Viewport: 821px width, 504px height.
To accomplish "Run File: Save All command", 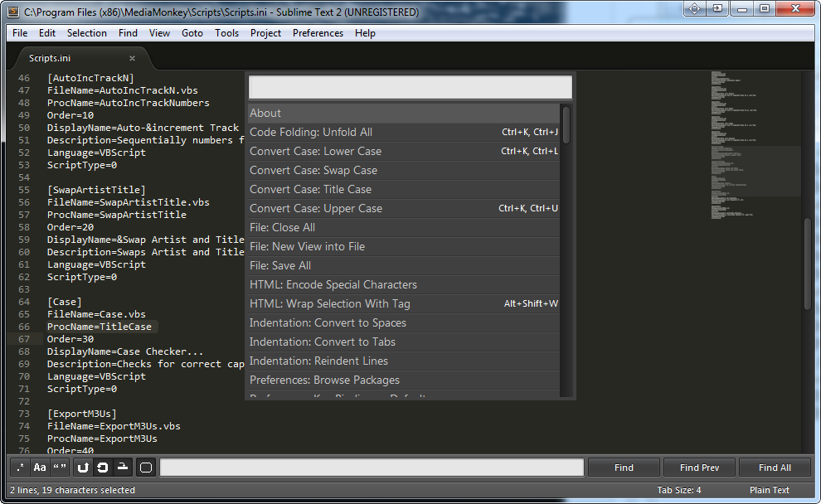I will click(404, 266).
